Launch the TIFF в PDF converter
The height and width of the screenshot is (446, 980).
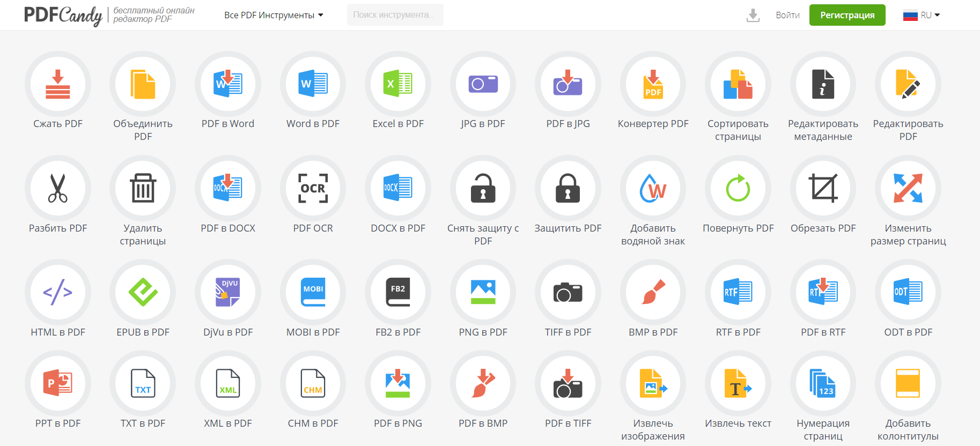tap(568, 292)
